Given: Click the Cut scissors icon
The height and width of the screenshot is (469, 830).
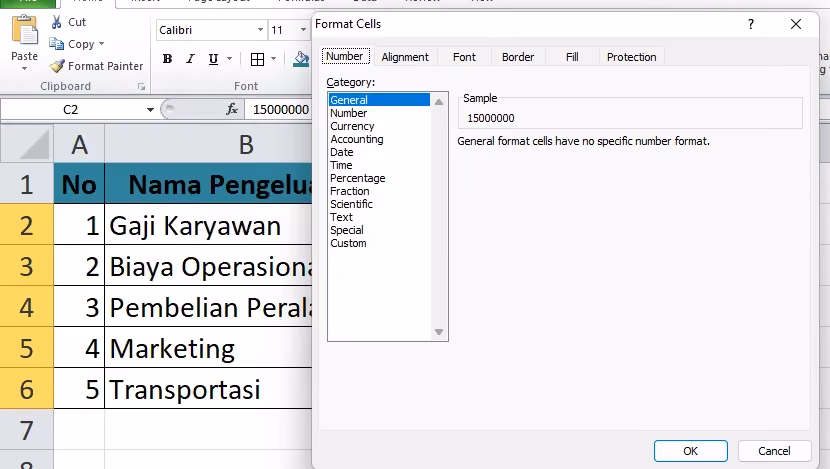Looking at the screenshot, I should (57, 22).
